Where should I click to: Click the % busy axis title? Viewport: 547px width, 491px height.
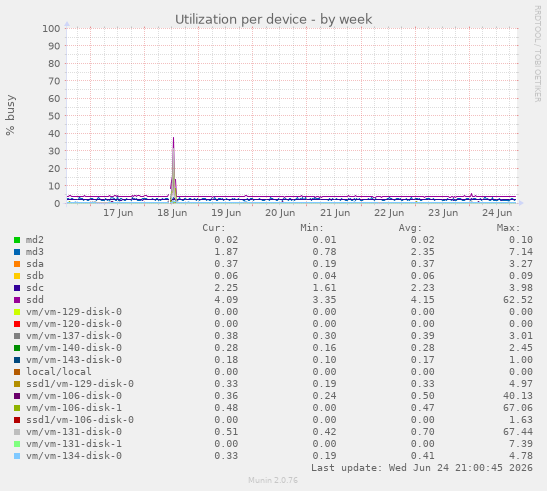[10, 115]
